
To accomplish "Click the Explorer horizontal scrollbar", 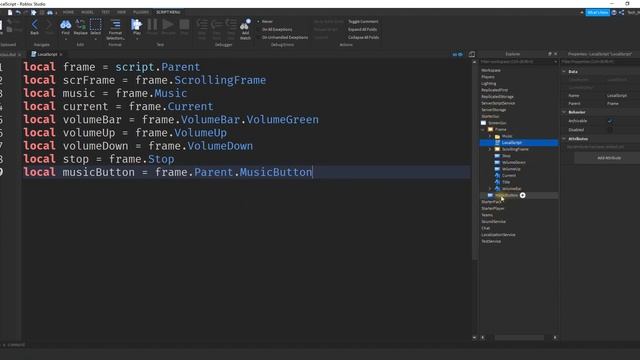I will click(519, 338).
